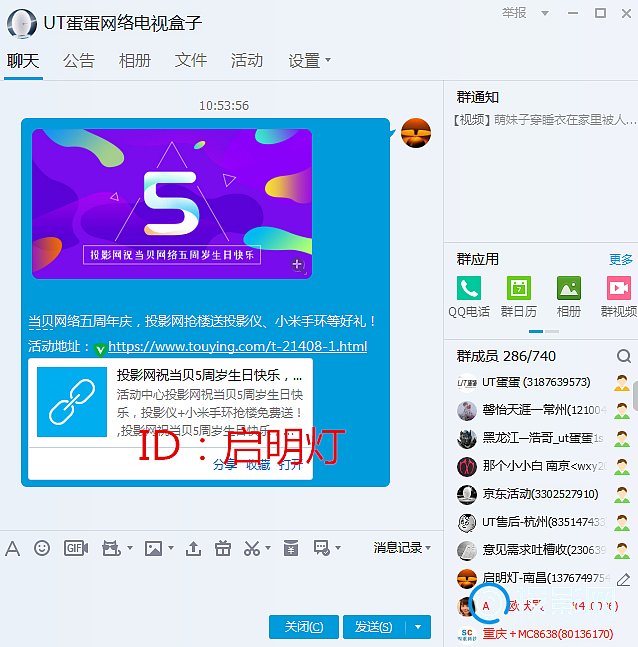Click the sender's orange avatar
Viewport: 638px width, 647px height.
click(416, 133)
